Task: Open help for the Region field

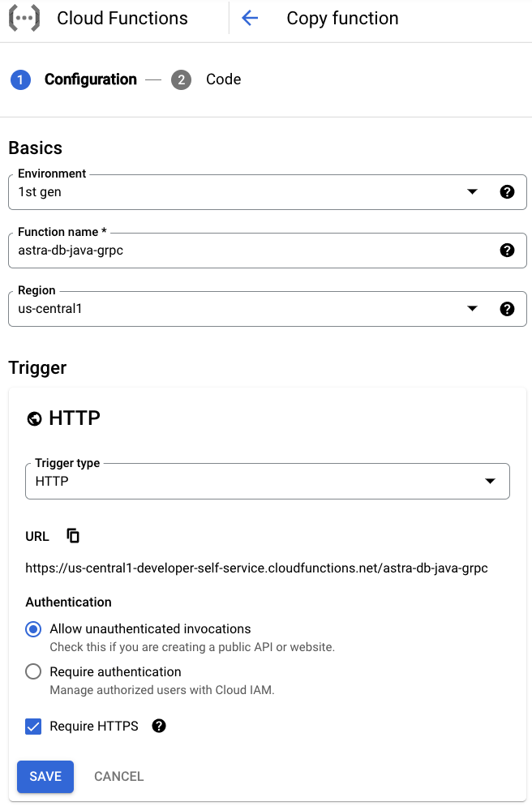Action: pos(507,309)
